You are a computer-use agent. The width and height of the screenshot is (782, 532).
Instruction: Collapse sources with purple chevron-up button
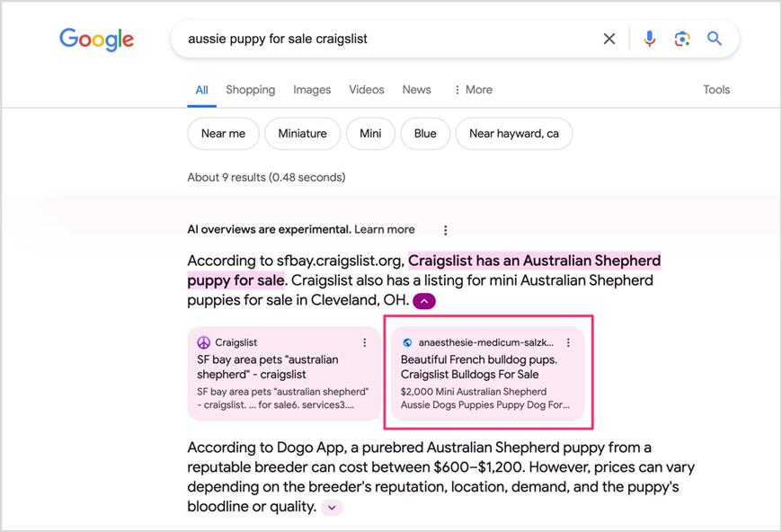tap(424, 301)
